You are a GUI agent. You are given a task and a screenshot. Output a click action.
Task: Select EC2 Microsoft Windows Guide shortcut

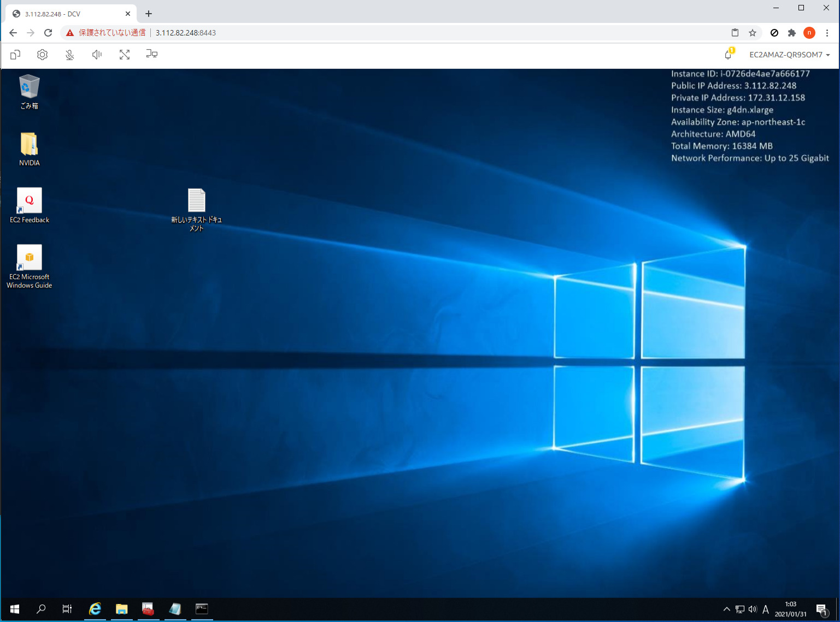coord(30,266)
